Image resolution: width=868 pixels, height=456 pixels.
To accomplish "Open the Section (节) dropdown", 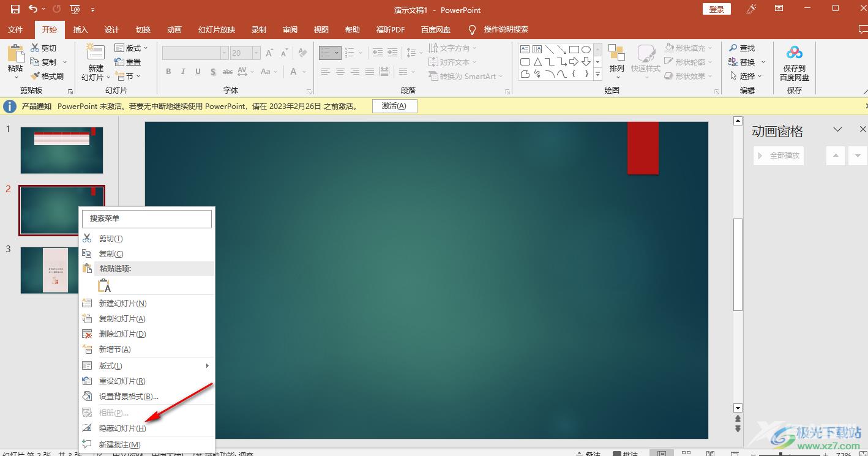I will click(x=129, y=76).
